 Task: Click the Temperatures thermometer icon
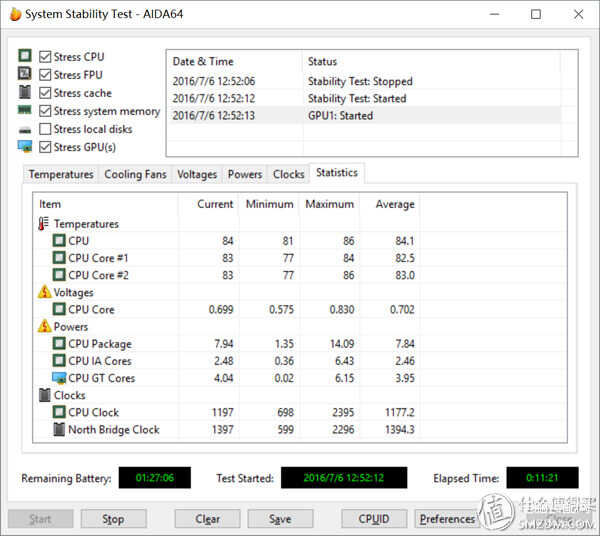44,224
